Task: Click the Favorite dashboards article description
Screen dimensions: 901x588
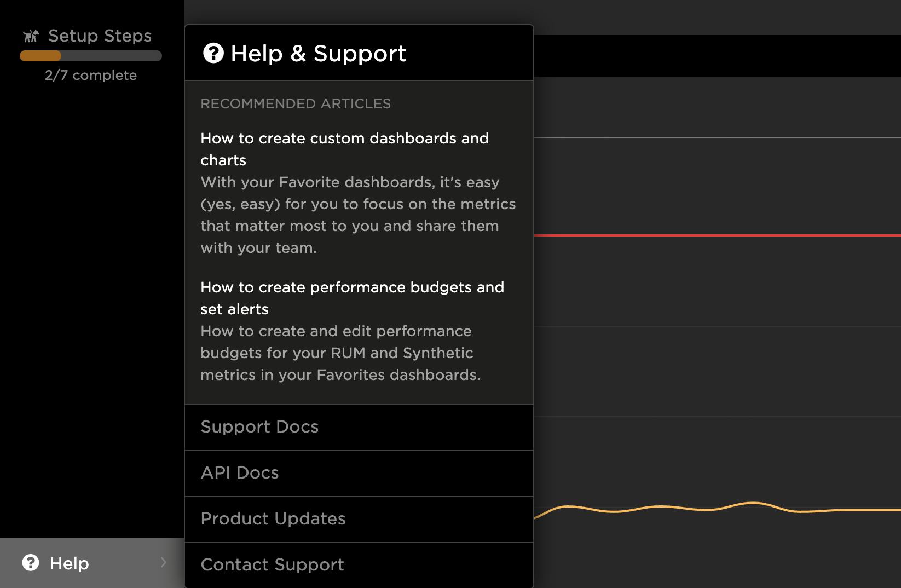Action: [x=358, y=215]
